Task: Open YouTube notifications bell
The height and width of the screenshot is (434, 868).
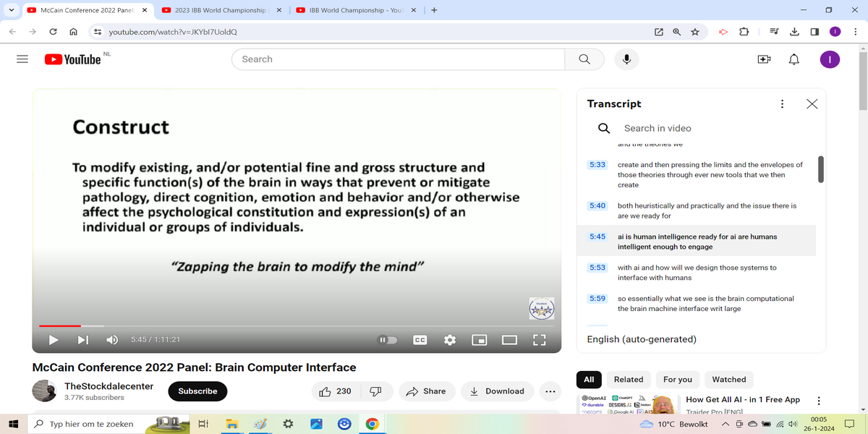Action: [793, 59]
